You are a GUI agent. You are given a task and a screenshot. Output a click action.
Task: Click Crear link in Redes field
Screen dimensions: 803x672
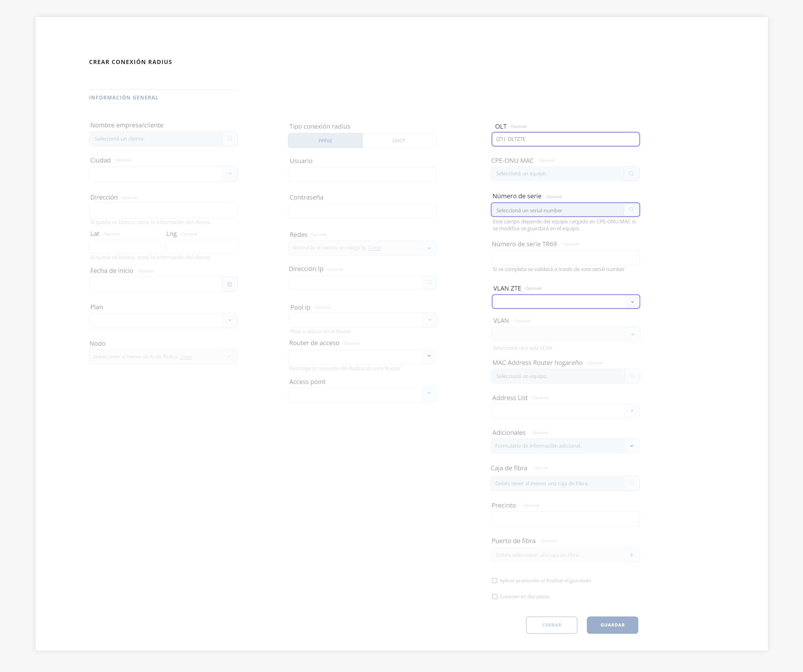(x=374, y=248)
